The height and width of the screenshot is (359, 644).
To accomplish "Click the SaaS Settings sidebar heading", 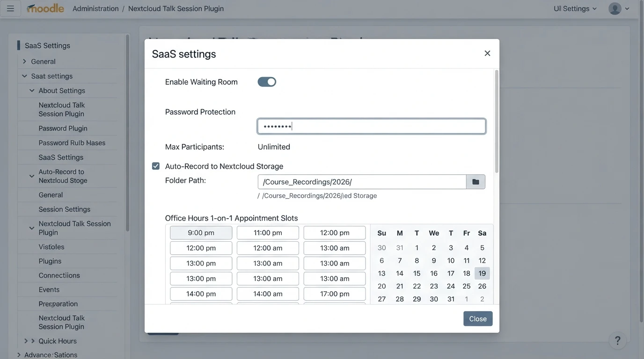I will pos(47,45).
